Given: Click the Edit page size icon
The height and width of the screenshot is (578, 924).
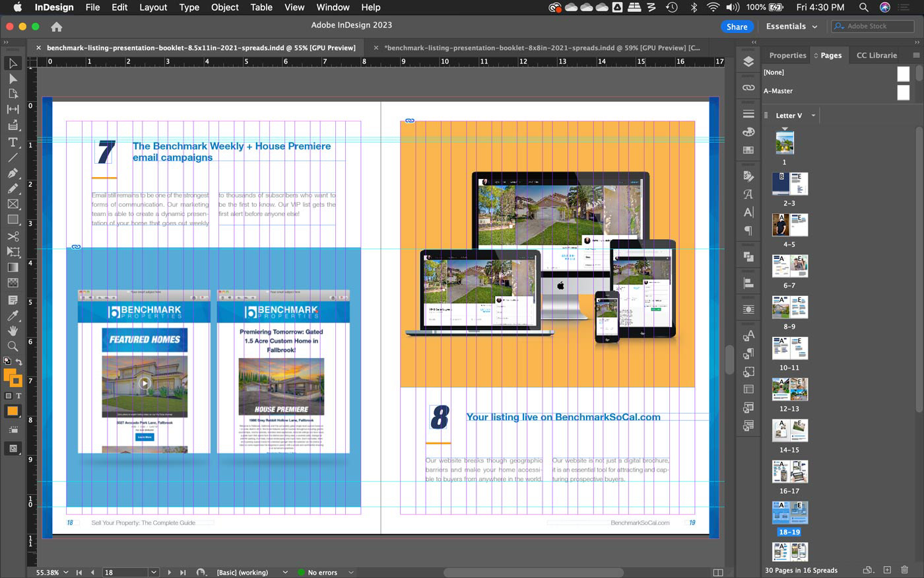Looking at the screenshot, I should pos(868,570).
